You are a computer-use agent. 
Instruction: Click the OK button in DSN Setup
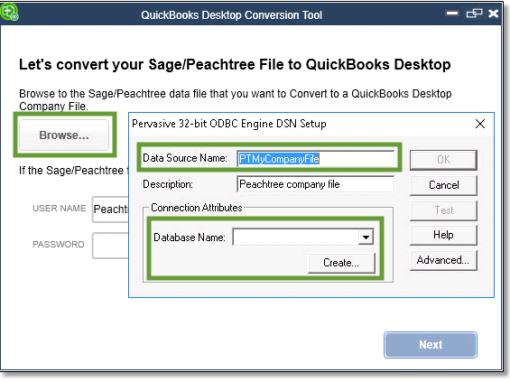443,160
